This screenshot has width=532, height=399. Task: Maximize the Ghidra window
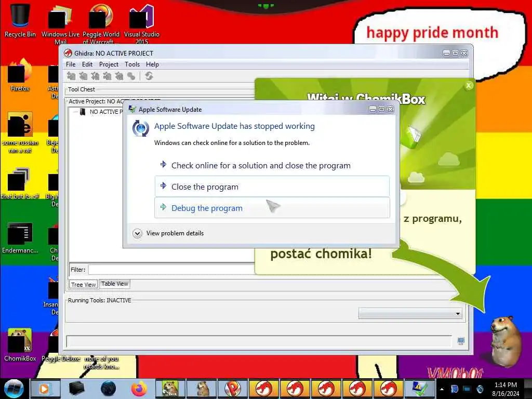tap(455, 54)
